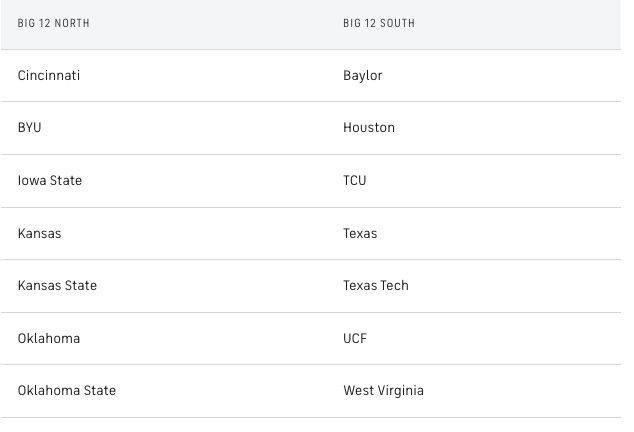The height and width of the screenshot is (432, 634).
Task: Click the word State in Kansas State
Action: coord(81,286)
